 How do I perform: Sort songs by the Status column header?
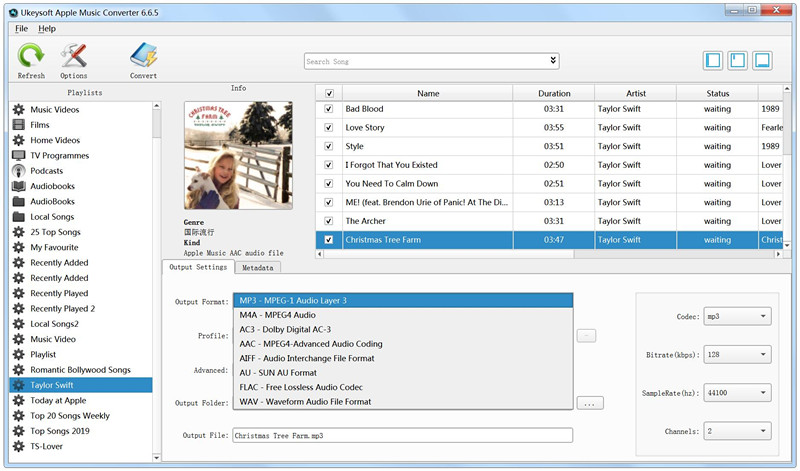coord(717,93)
